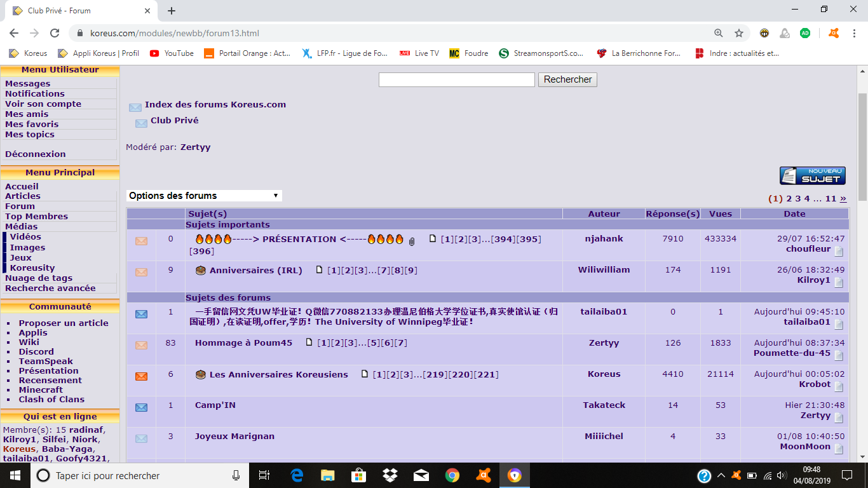Open the last-post icon beside choufleur
The height and width of the screenshot is (488, 868).
point(839,251)
